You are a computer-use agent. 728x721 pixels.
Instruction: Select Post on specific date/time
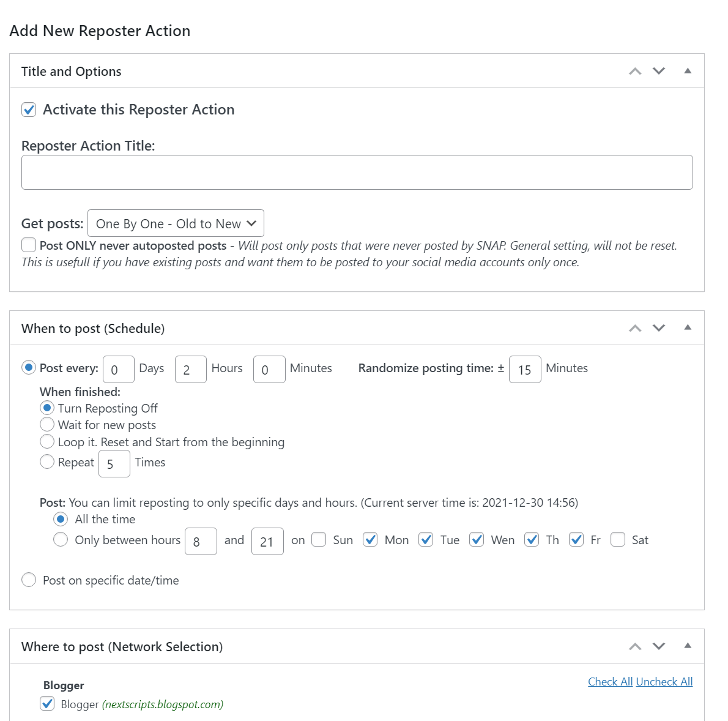tap(29, 580)
